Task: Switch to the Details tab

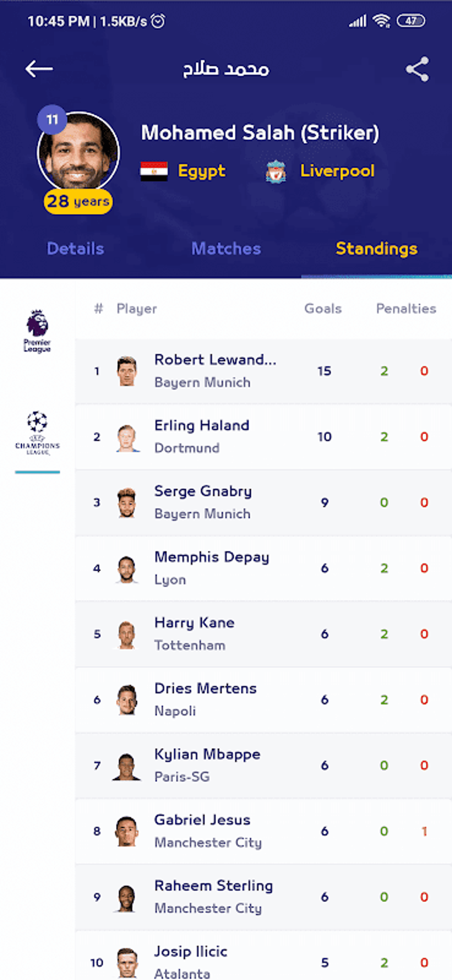Action: tap(74, 249)
